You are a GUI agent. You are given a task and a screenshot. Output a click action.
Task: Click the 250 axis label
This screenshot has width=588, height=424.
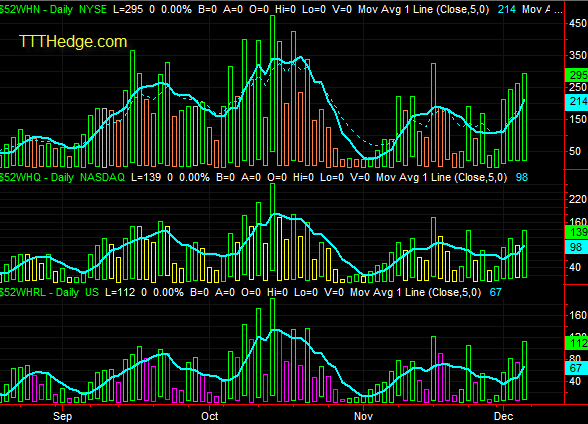[578, 87]
